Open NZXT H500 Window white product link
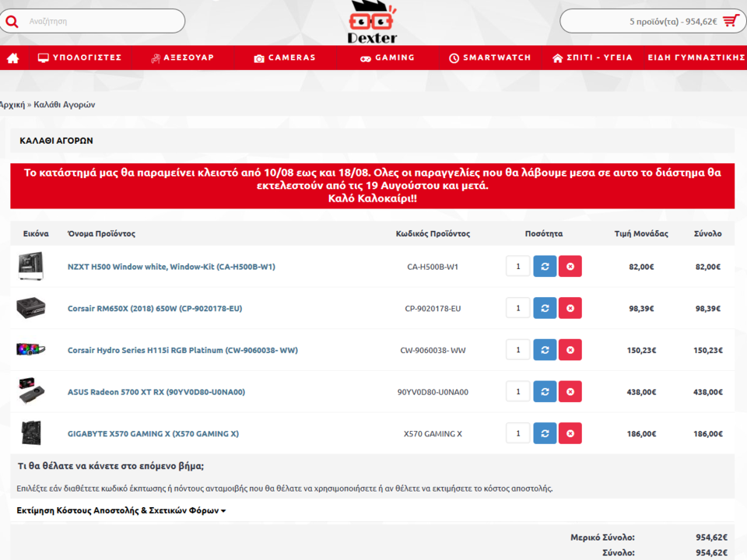The image size is (747, 560). 171,267
